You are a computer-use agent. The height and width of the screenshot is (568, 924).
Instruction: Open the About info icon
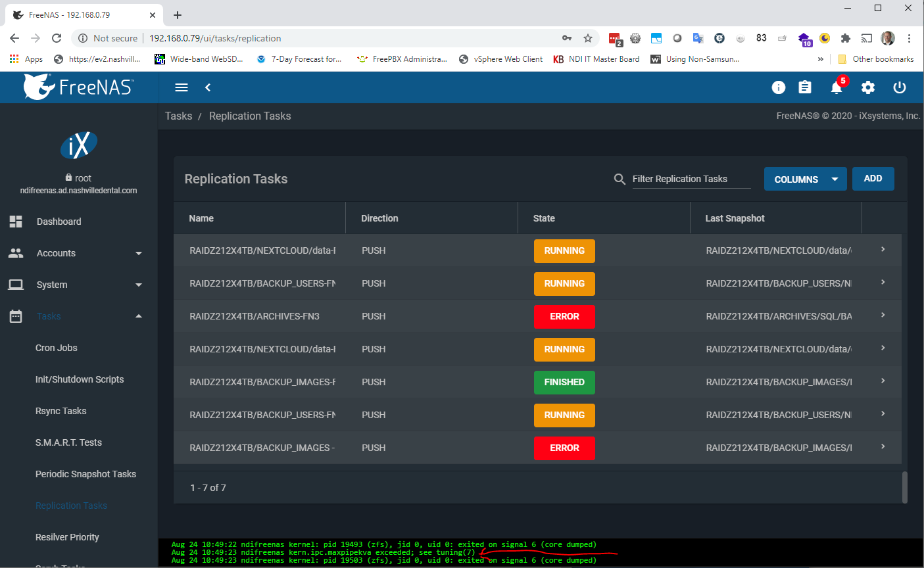[x=779, y=87]
